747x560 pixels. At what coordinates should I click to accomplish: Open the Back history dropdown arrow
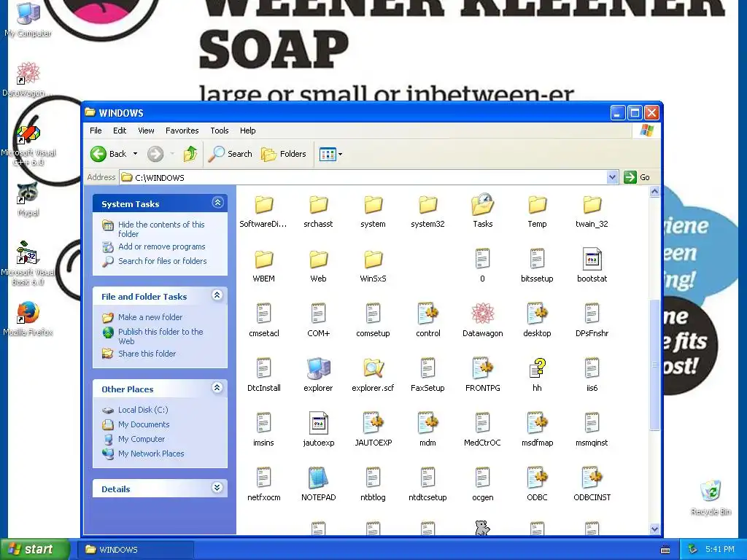tap(135, 154)
